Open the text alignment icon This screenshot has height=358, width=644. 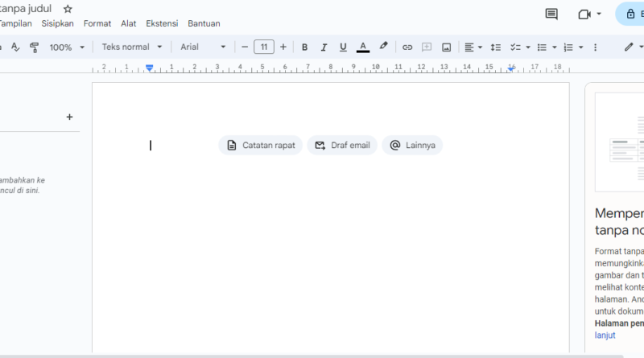click(x=469, y=47)
